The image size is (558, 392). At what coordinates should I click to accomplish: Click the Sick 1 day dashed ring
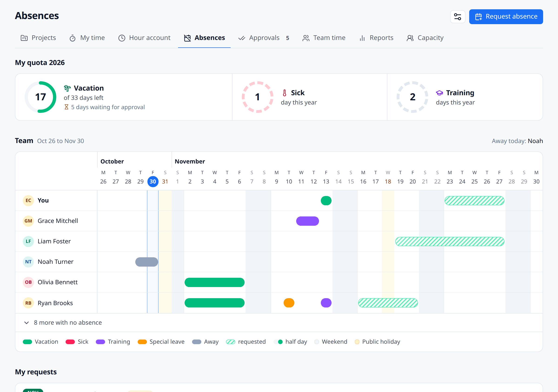point(257,97)
